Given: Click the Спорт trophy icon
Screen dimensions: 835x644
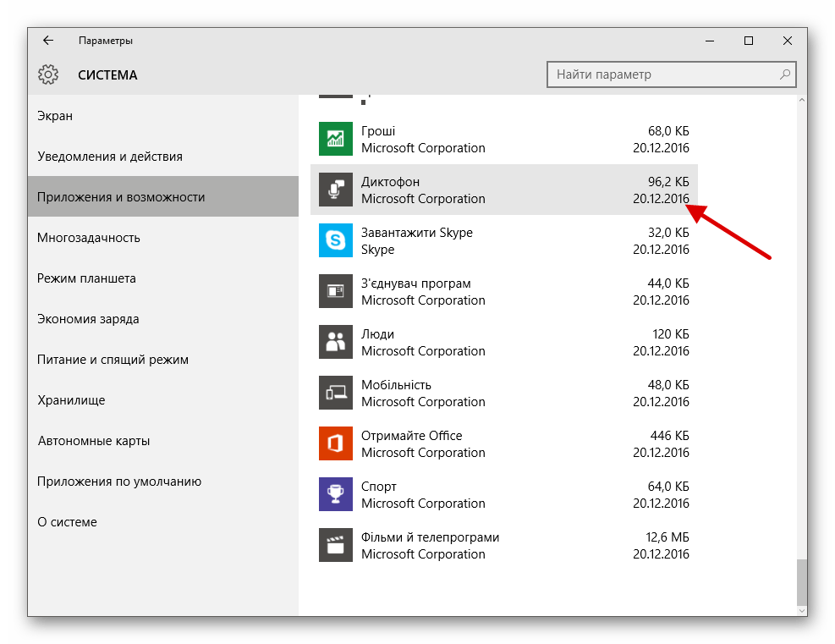Looking at the screenshot, I should click(336, 494).
